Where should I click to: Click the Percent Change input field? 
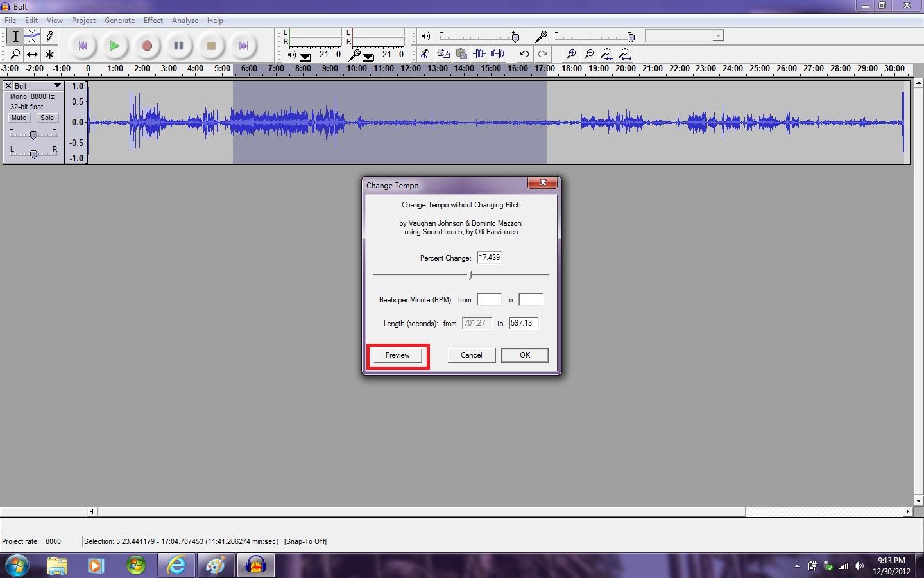click(488, 258)
